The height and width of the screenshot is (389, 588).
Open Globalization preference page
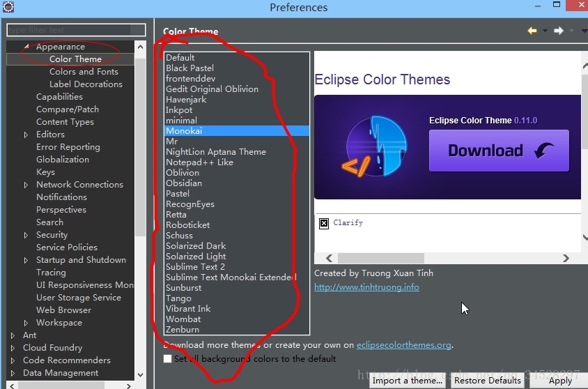pos(63,160)
